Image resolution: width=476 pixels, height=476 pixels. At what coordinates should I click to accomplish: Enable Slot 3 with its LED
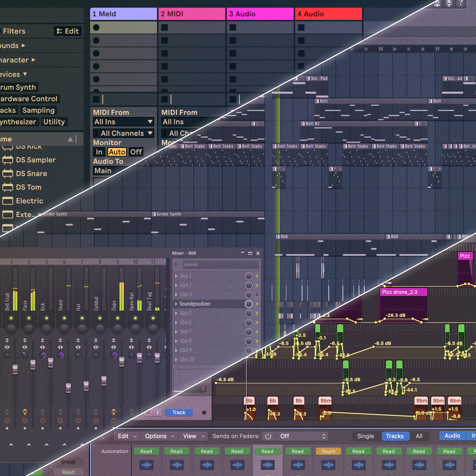[x=257, y=295]
